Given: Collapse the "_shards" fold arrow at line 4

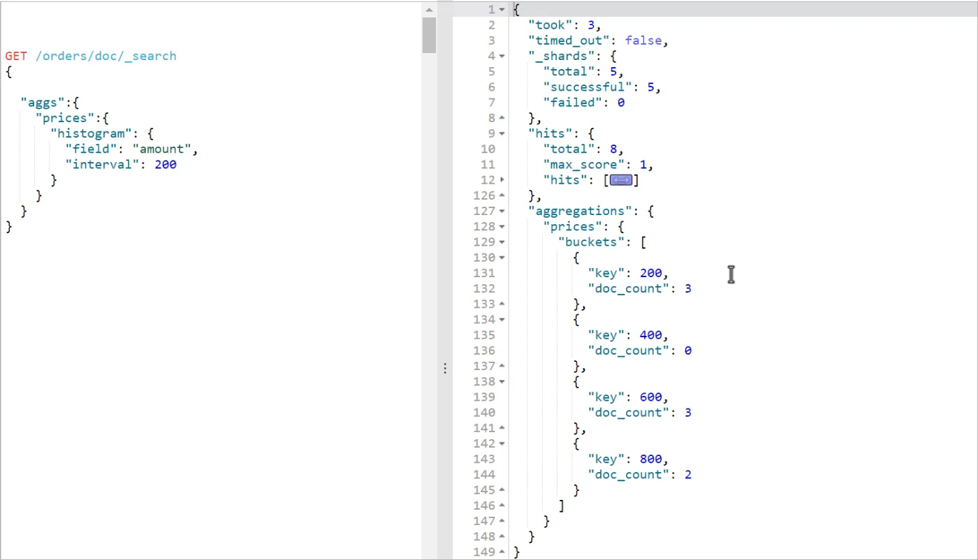Looking at the screenshot, I should click(x=502, y=56).
